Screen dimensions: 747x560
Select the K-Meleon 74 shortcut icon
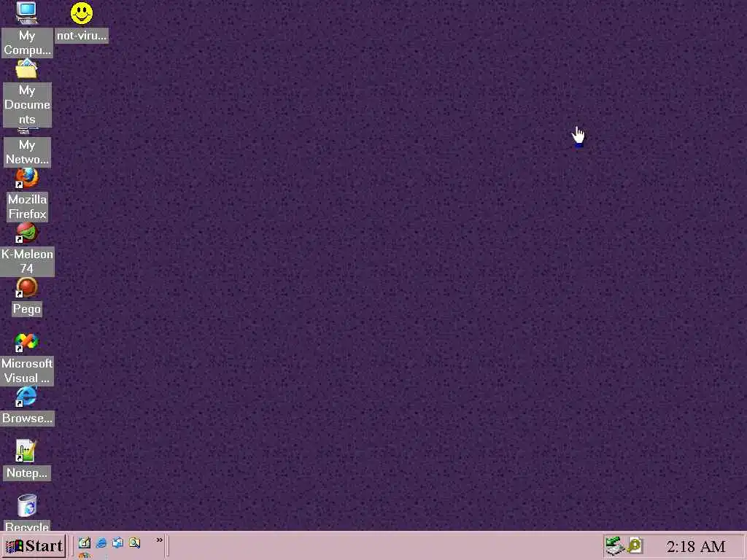pyautogui.click(x=27, y=233)
